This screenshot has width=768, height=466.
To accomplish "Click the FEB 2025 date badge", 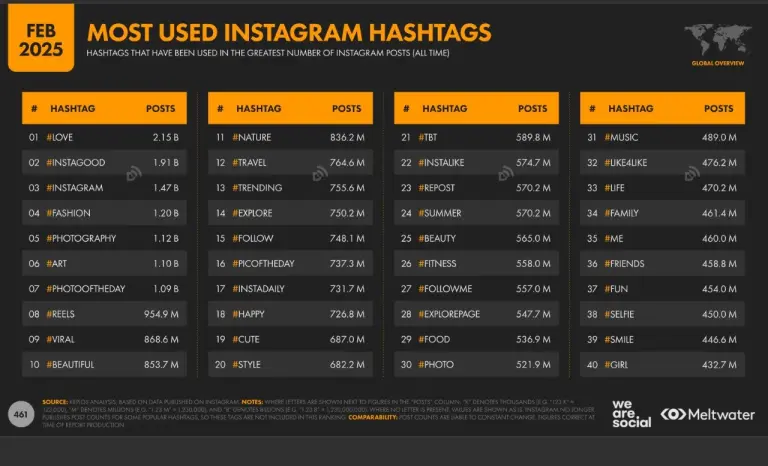I will [41, 38].
